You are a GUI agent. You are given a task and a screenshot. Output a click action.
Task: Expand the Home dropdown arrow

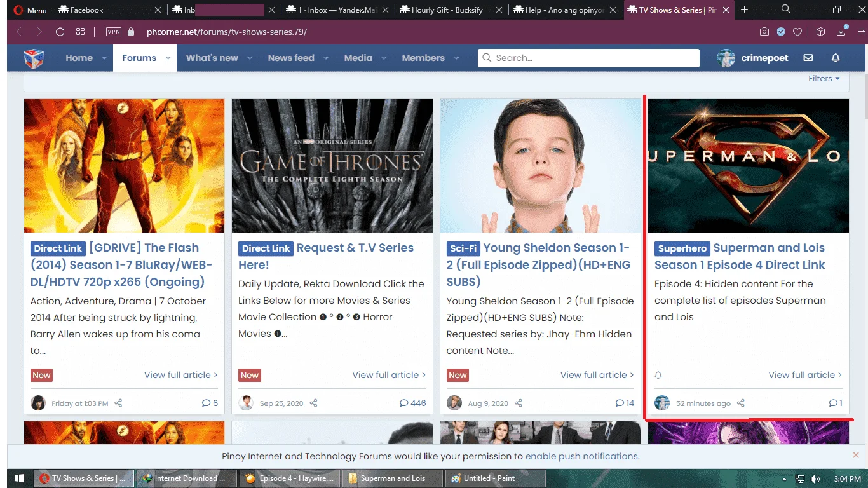pos(104,58)
